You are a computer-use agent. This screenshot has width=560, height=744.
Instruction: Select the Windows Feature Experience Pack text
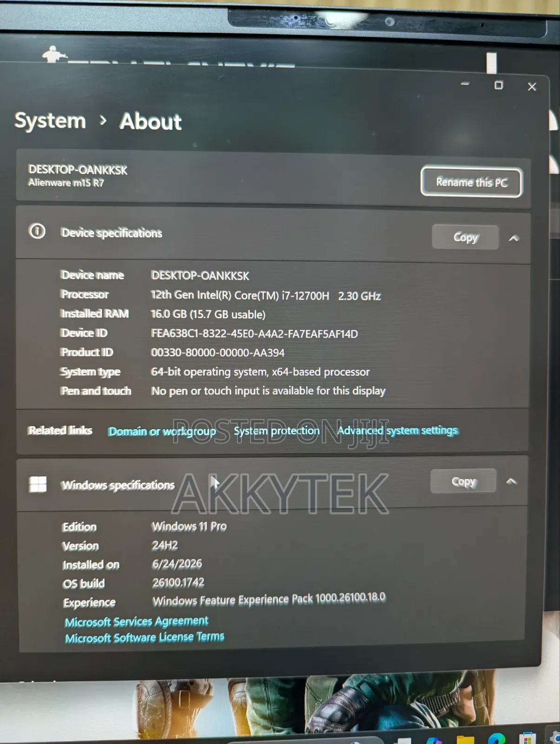269,599
